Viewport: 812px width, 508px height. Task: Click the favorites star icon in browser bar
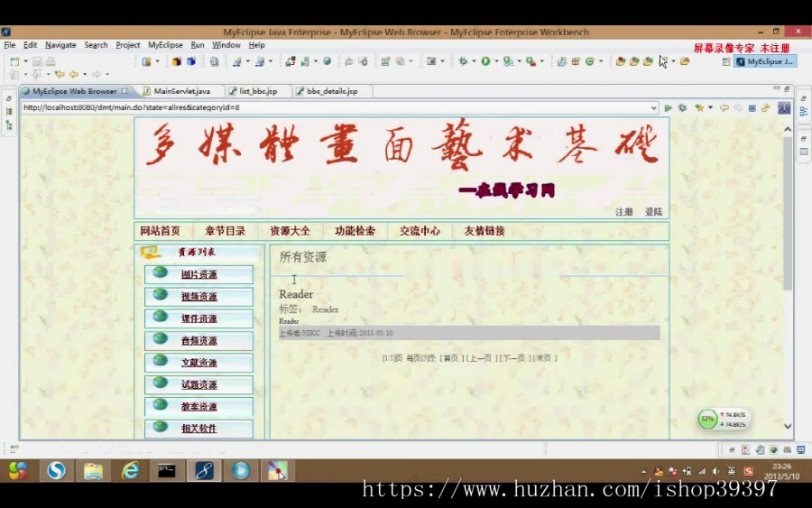699,107
